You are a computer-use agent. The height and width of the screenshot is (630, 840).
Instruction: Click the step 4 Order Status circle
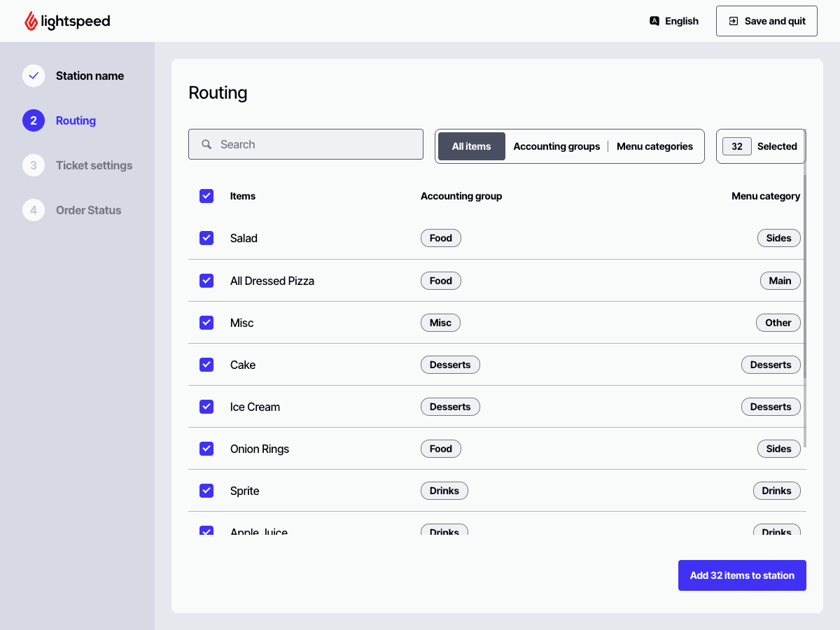34,210
